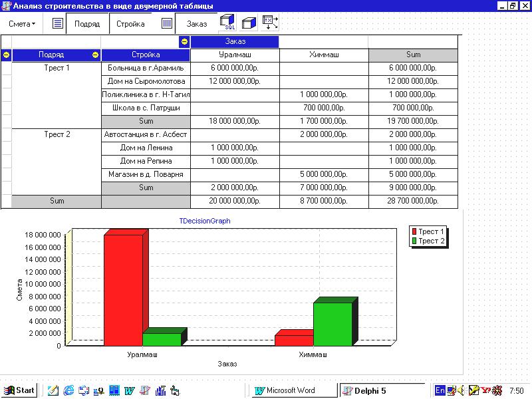Click the Дом на Репина cell

tap(146, 161)
